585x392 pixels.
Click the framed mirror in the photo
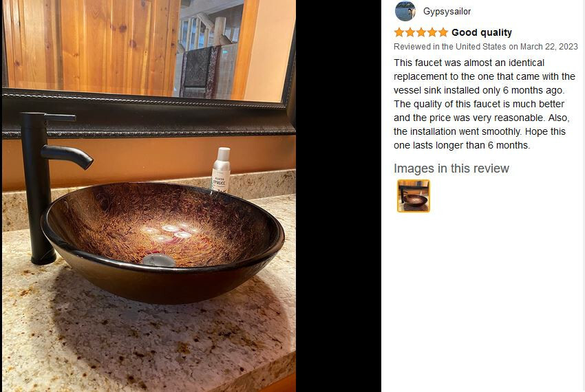pyautogui.click(x=149, y=67)
